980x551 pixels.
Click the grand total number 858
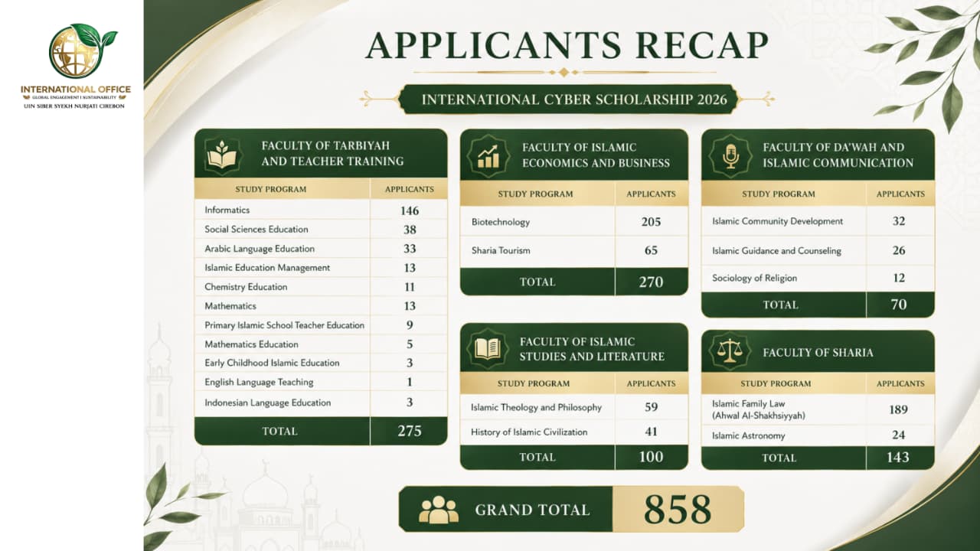[678, 510]
